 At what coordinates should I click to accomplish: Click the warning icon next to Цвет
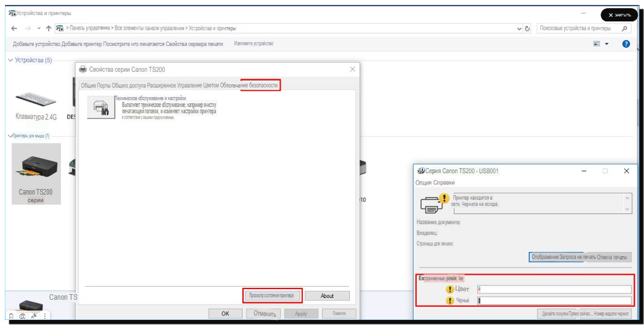(x=450, y=289)
